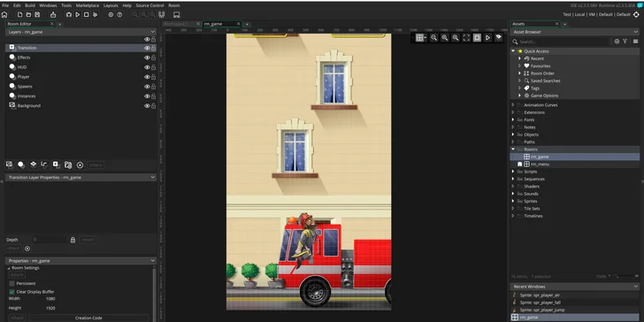Hide the Player layer

147,77
